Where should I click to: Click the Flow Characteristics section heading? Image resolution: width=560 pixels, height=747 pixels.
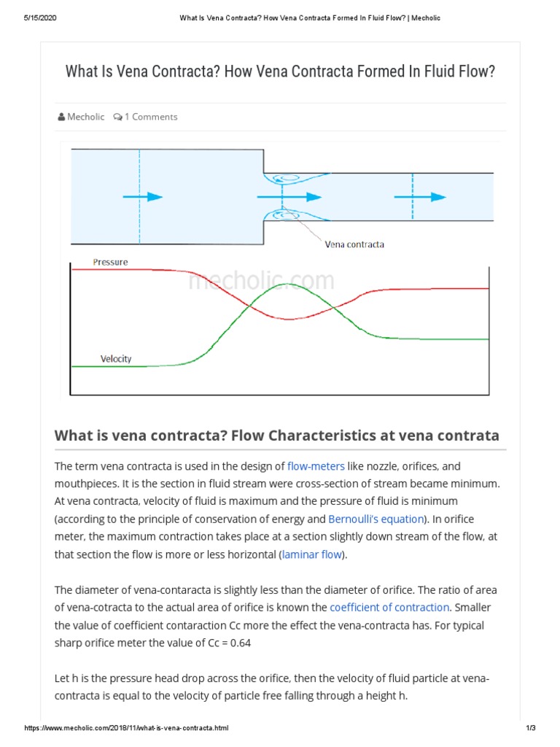276,436
